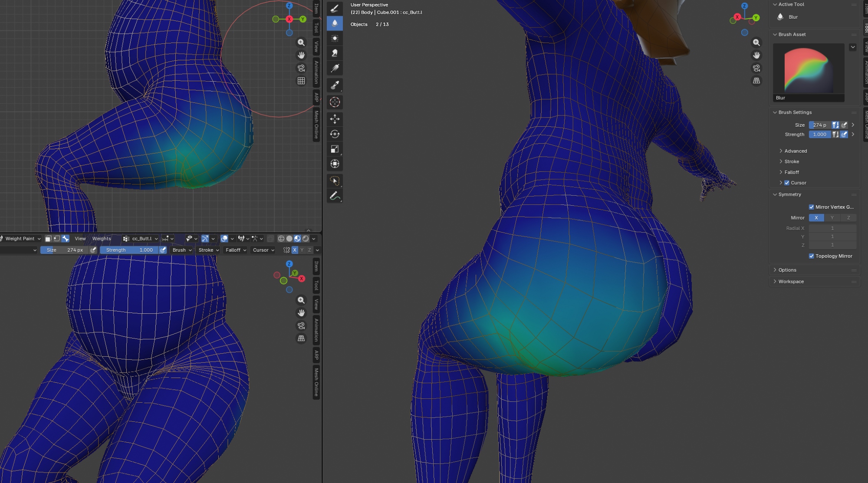
Task: Click the Zoom magnifier in main viewport
Action: tap(756, 43)
